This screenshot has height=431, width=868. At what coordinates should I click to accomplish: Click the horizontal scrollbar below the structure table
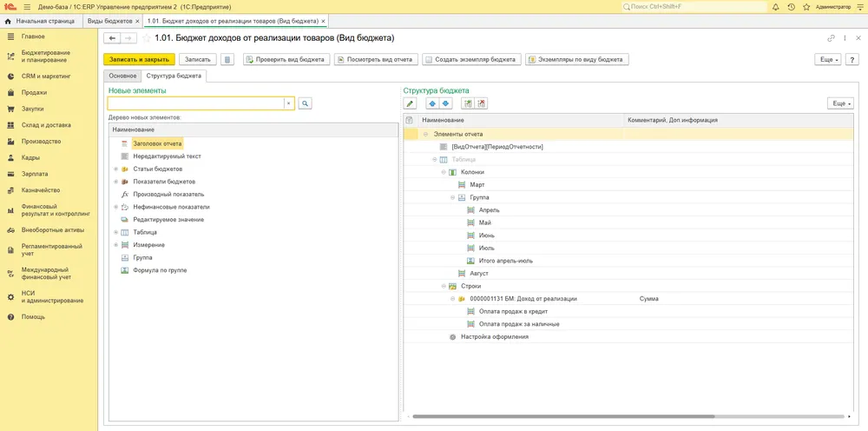tap(563, 416)
